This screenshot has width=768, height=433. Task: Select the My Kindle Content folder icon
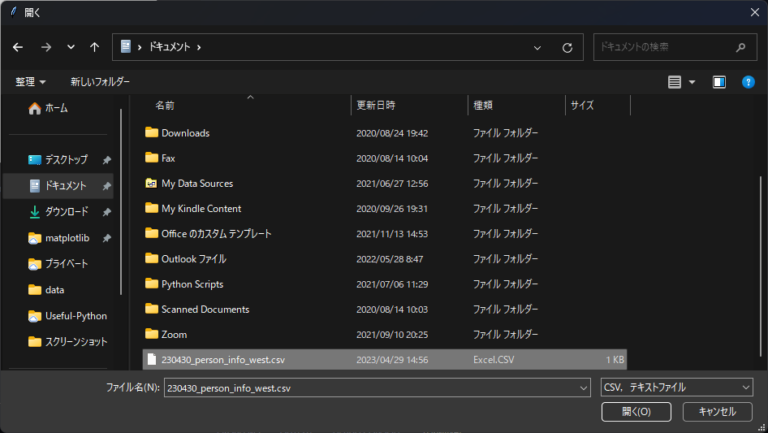coord(151,208)
